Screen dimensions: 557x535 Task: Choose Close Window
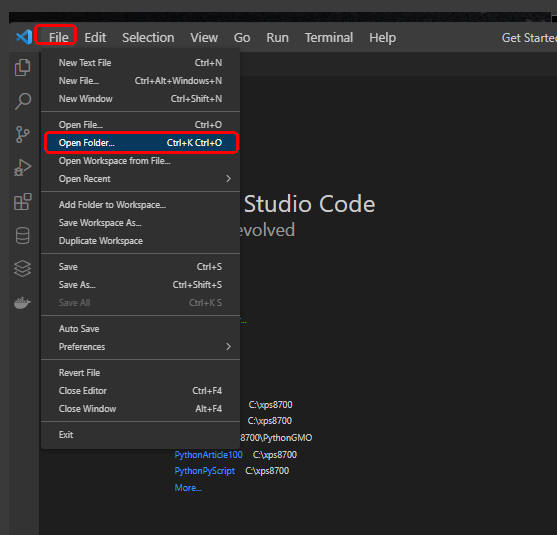pyautogui.click(x=140, y=409)
